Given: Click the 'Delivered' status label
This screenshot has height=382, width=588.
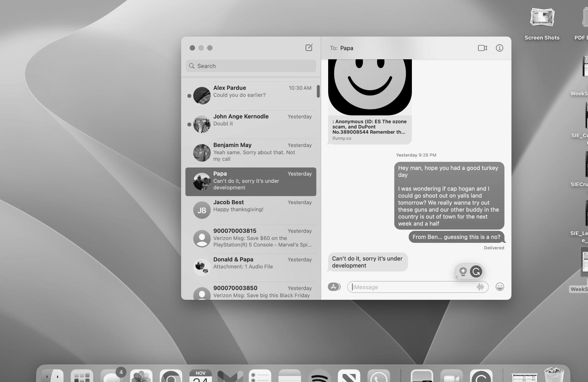Looking at the screenshot, I should click(x=494, y=248).
